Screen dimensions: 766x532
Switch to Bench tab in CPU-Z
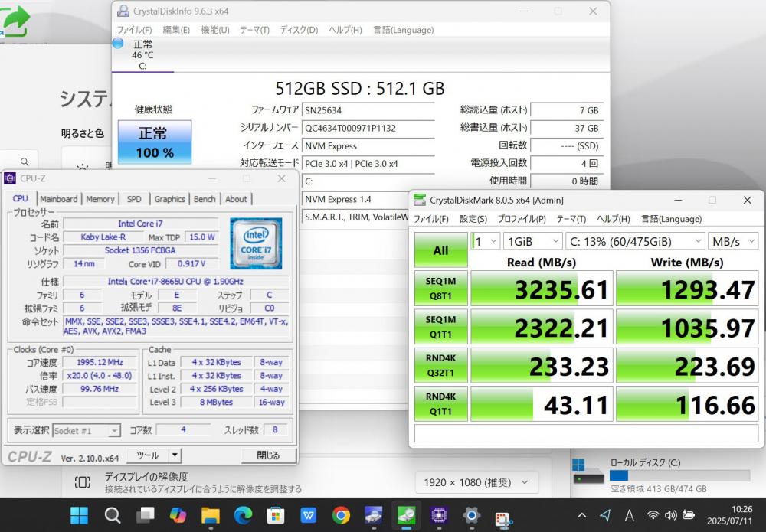click(x=205, y=199)
